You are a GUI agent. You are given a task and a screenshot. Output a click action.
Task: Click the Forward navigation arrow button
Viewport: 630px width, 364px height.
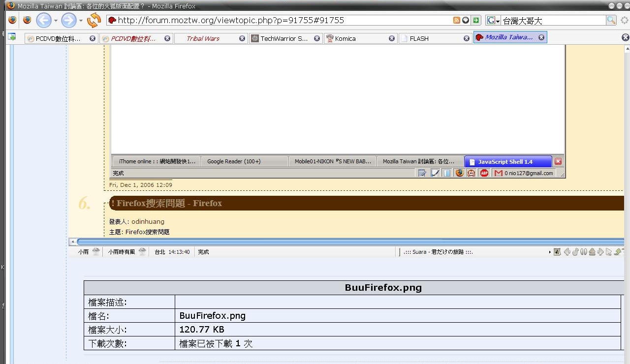coord(69,20)
